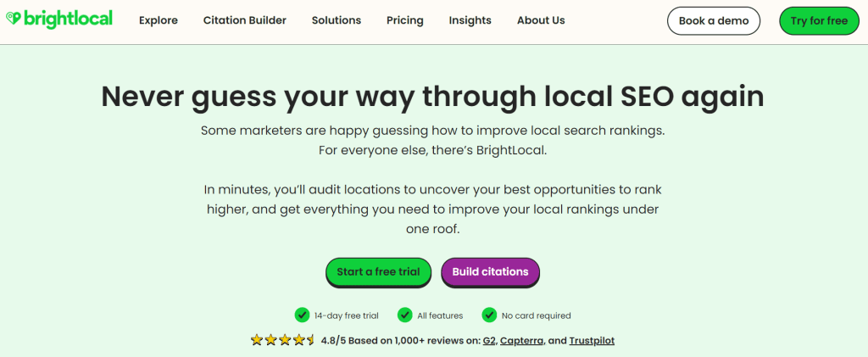Click the brightlocal logo
Image resolution: width=868 pixels, height=357 pixels.
click(59, 19)
